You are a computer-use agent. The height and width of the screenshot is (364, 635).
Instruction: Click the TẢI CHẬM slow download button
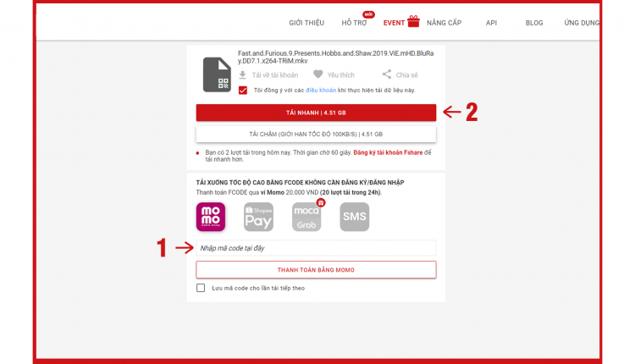click(x=317, y=134)
